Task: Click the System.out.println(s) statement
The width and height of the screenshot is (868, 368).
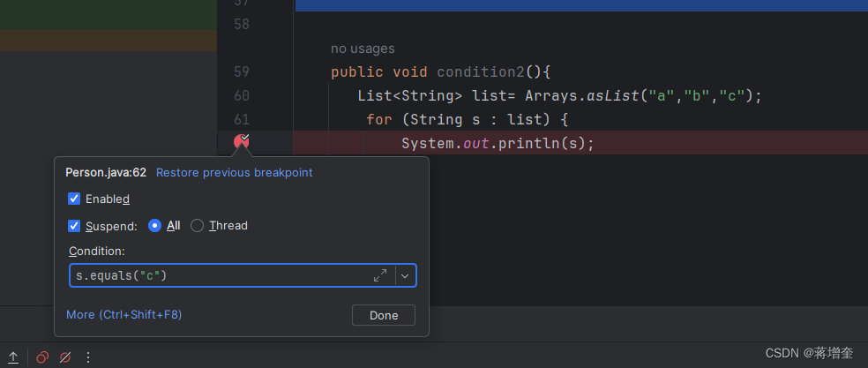Action: pyautogui.click(x=498, y=144)
